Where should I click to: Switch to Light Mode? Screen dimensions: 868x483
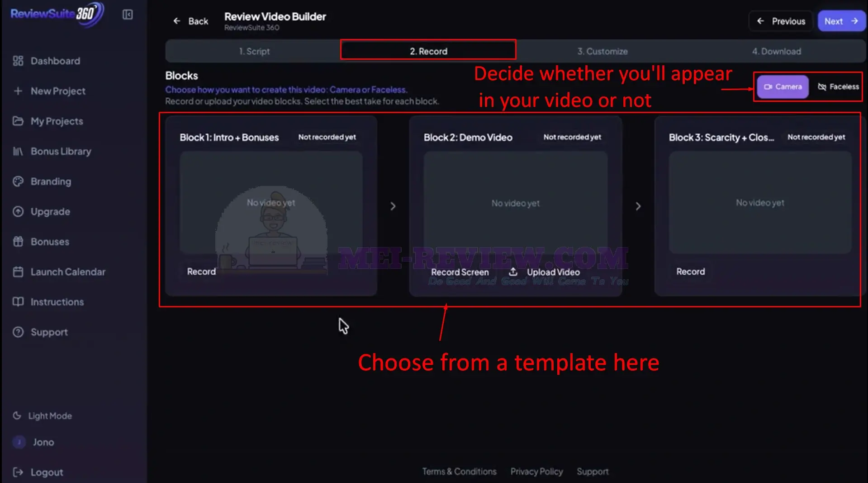pyautogui.click(x=43, y=416)
